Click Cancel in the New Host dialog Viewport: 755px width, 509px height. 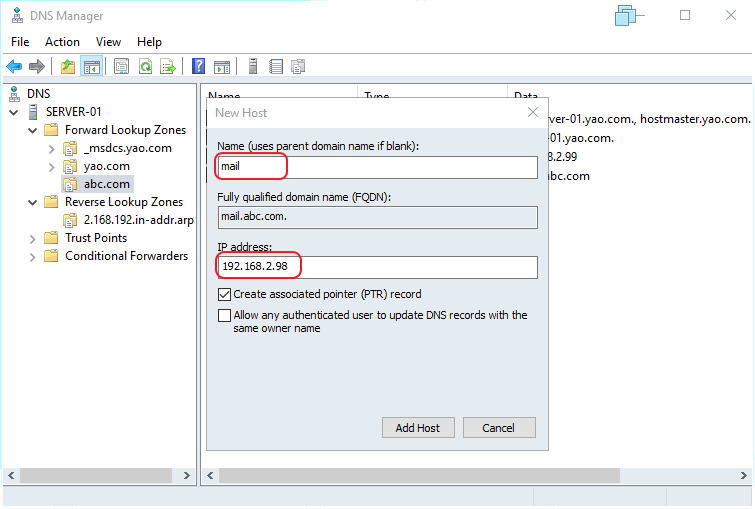pyautogui.click(x=499, y=428)
